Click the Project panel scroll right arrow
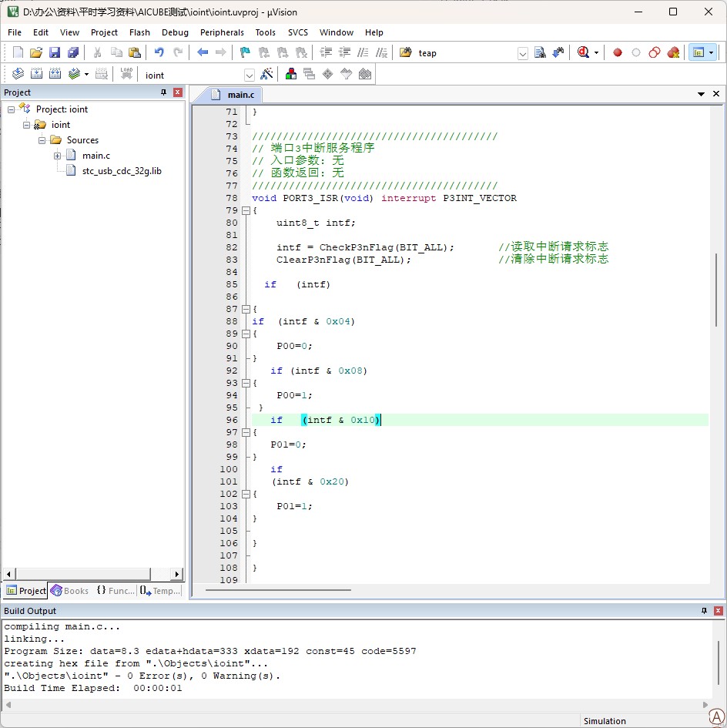The width and height of the screenshot is (727, 728). [x=177, y=575]
